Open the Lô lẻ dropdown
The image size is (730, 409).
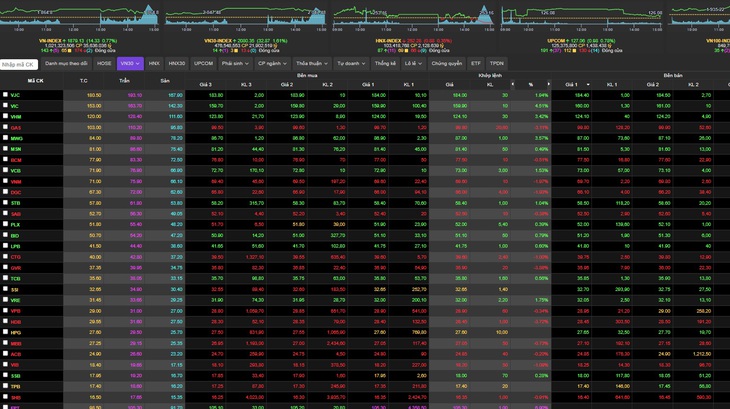pos(413,63)
